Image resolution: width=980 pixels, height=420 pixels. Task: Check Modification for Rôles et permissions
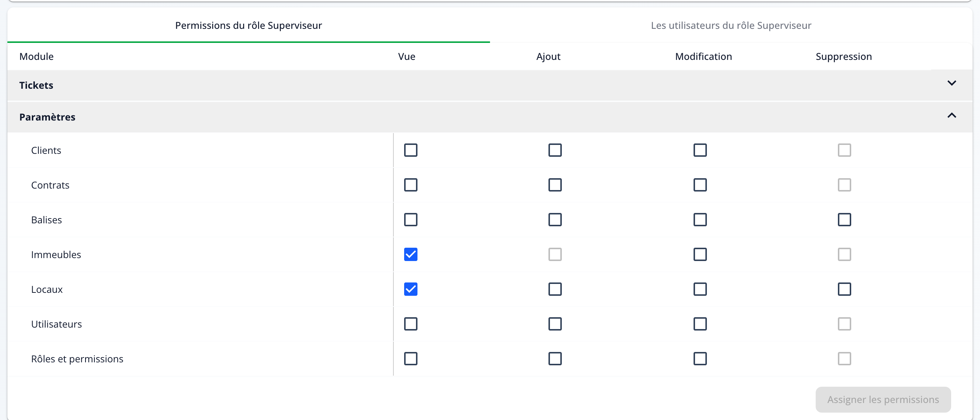700,359
